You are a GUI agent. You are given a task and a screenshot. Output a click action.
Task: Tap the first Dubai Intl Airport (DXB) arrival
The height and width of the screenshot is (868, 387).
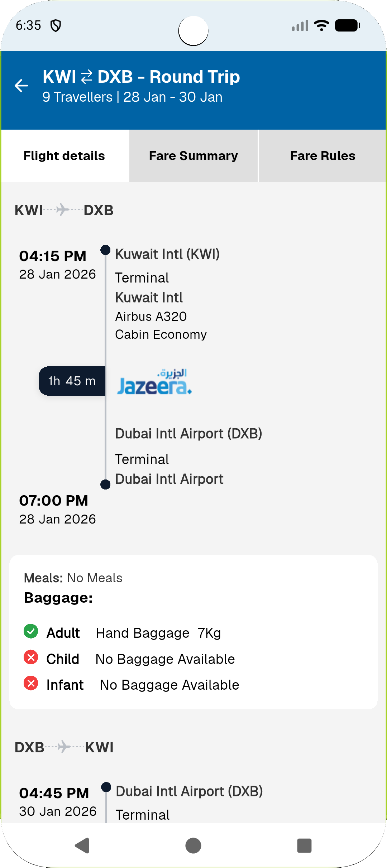[x=188, y=434]
